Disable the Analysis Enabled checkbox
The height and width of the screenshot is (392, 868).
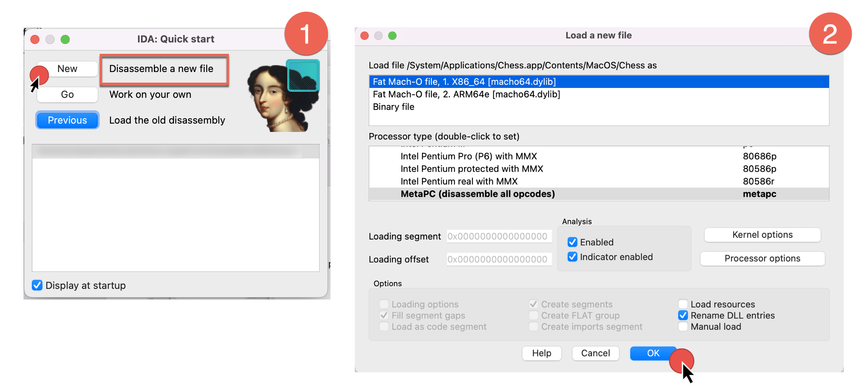(x=572, y=242)
